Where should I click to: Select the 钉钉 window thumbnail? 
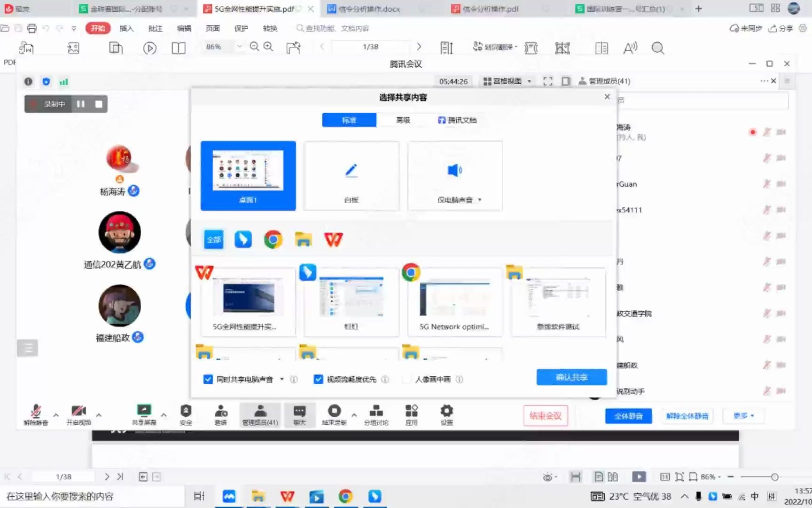[x=351, y=302]
